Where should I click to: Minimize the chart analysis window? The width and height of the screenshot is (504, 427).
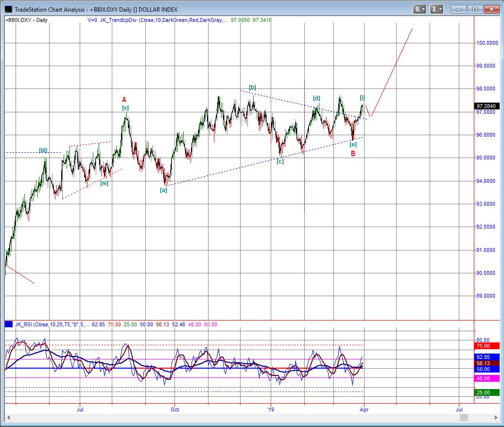pyautogui.click(x=458, y=9)
